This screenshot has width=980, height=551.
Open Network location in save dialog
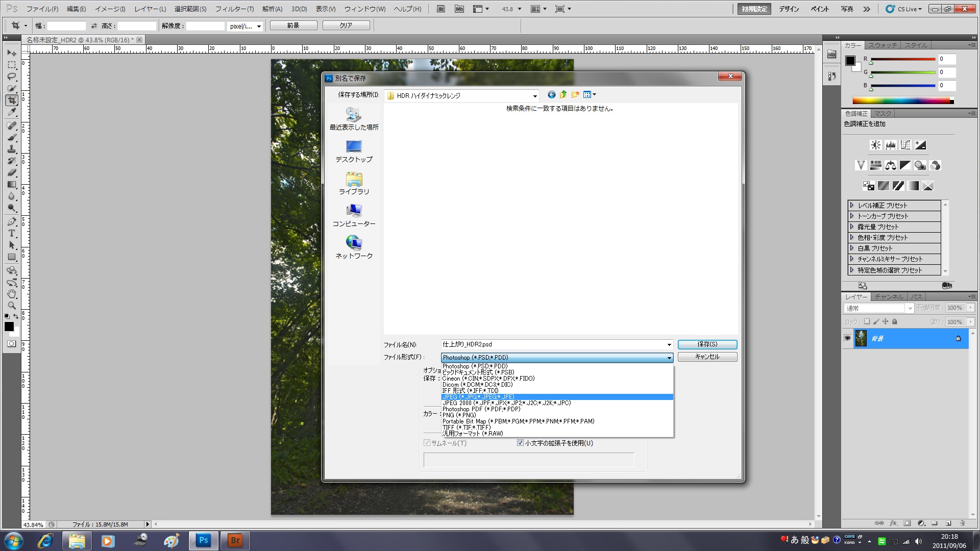354,247
